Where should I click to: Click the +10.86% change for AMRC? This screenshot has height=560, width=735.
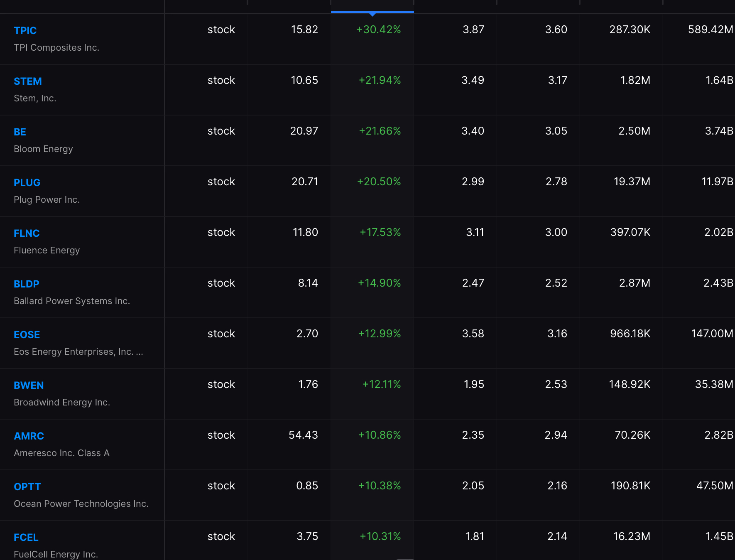tap(380, 435)
